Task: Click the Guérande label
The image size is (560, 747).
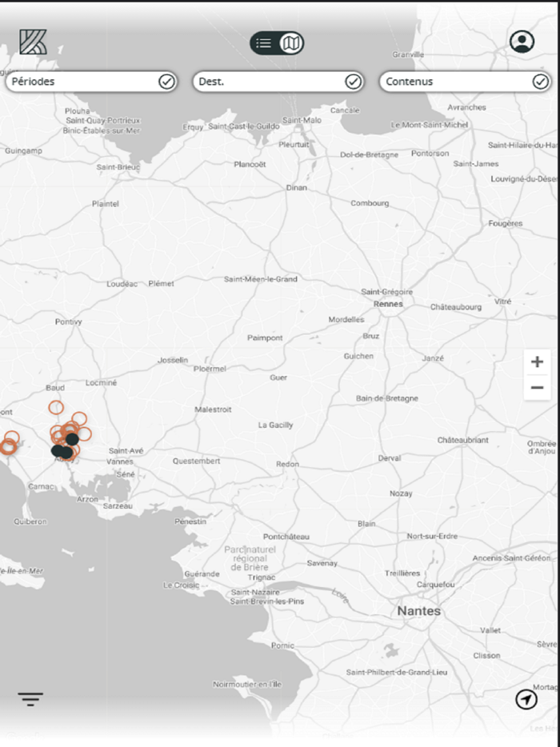Action: [202, 574]
